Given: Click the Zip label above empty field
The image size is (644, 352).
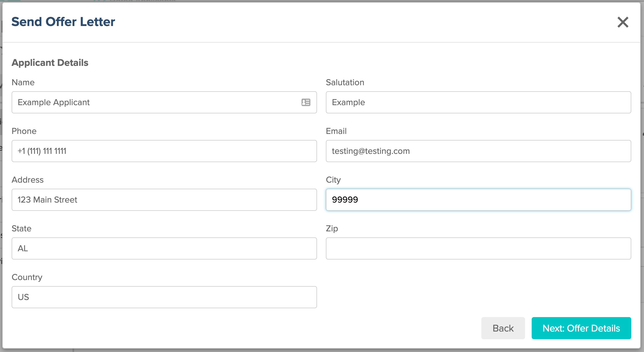Looking at the screenshot, I should click(332, 228).
